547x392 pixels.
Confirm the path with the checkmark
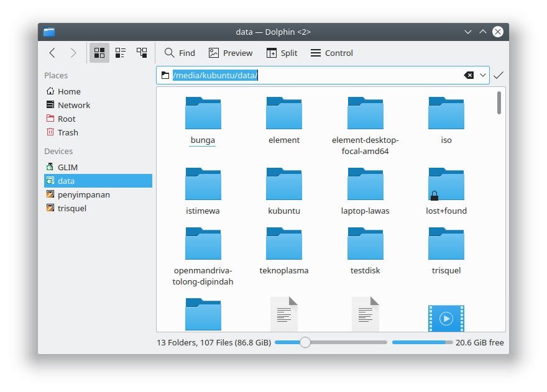pos(499,75)
